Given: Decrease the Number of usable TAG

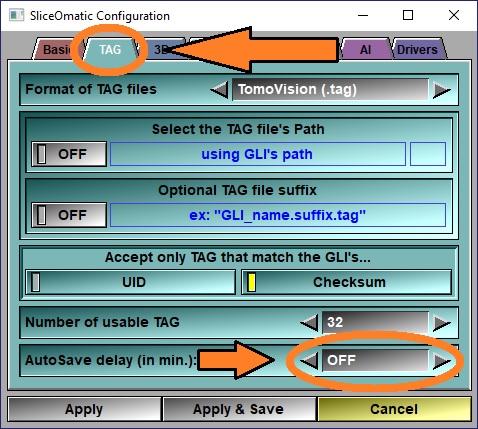Looking at the screenshot, I should tap(309, 323).
